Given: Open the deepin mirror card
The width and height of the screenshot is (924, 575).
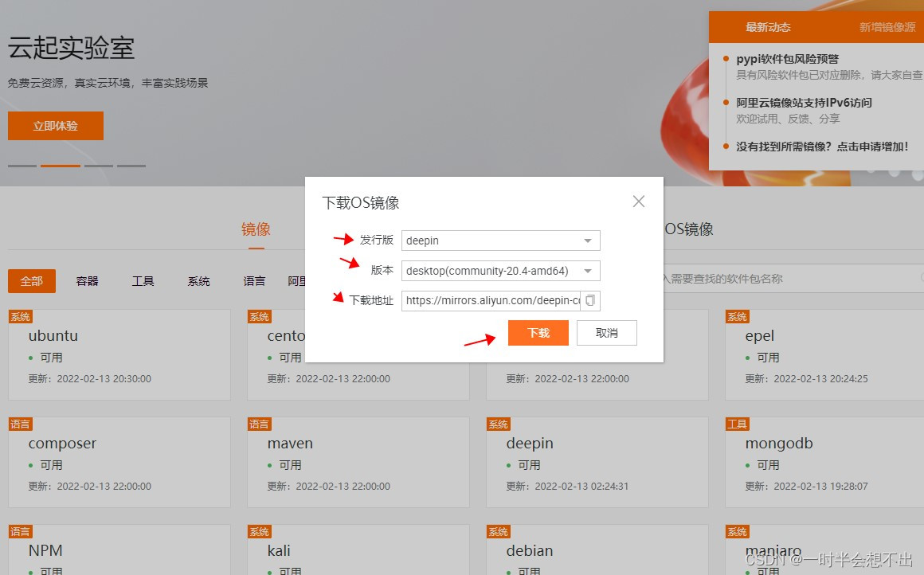Looking at the screenshot, I should point(597,463).
